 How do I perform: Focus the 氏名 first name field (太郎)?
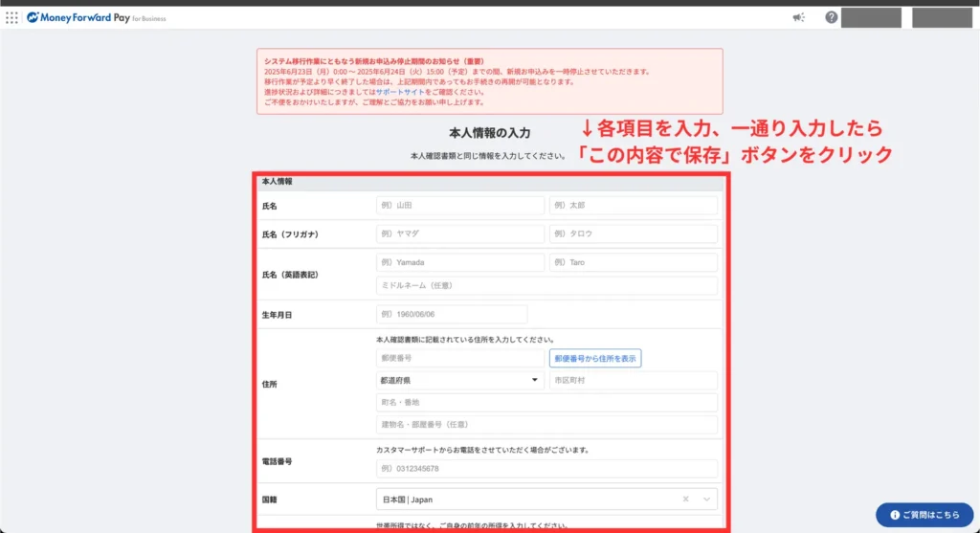[633, 206]
